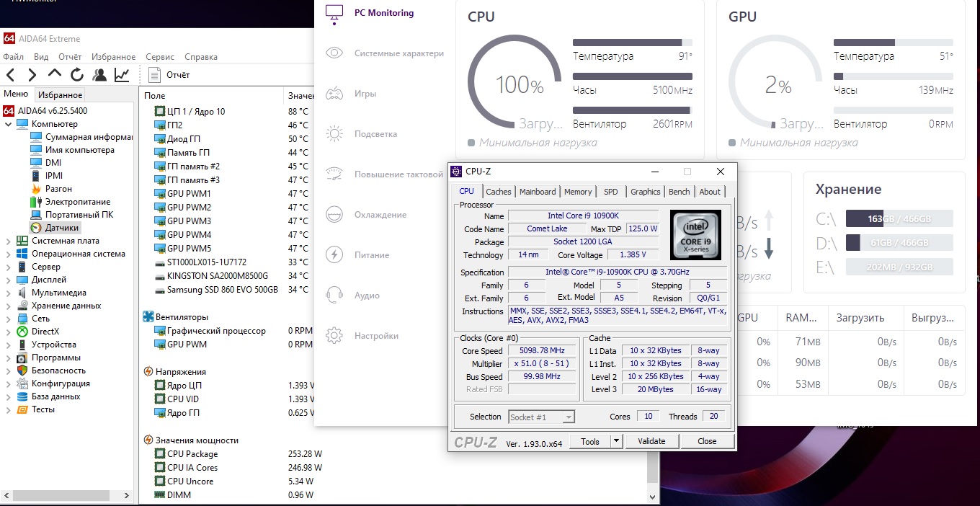The height and width of the screenshot is (506, 980).
Task: Open Системные характеристики eye icon
Action: [334, 53]
